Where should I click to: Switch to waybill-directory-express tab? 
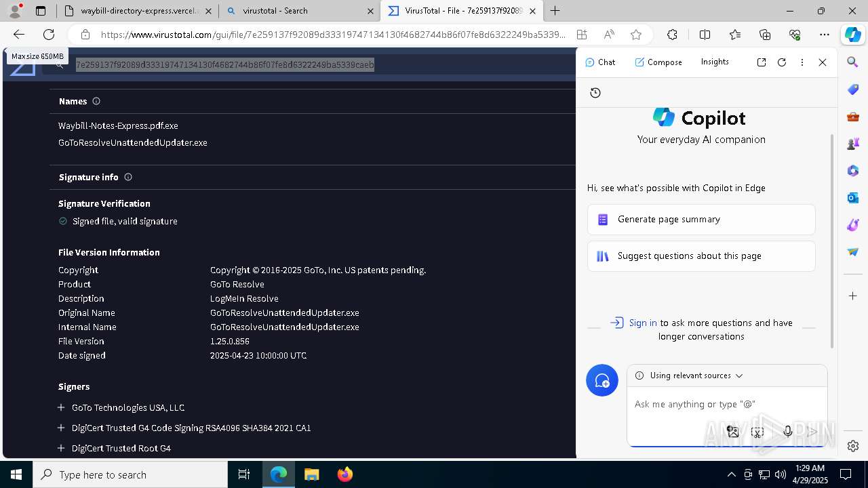click(138, 11)
